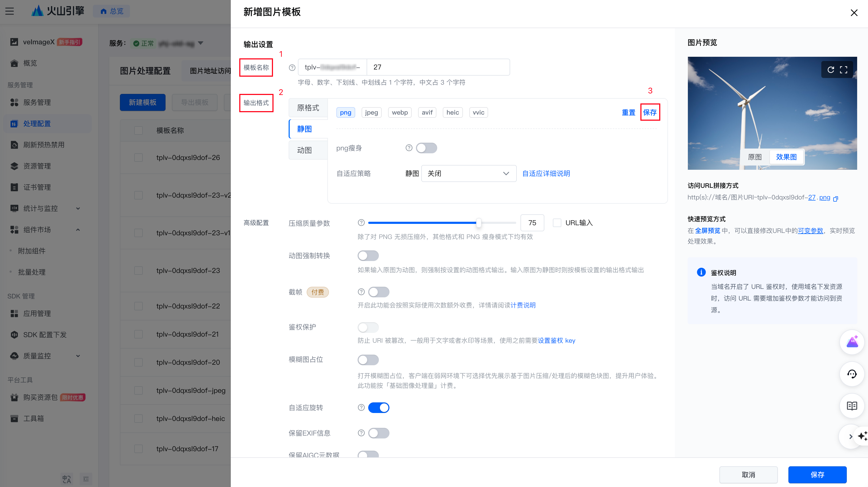Open the customer service headset icon
Screen dimensions: 868x487
852,374
